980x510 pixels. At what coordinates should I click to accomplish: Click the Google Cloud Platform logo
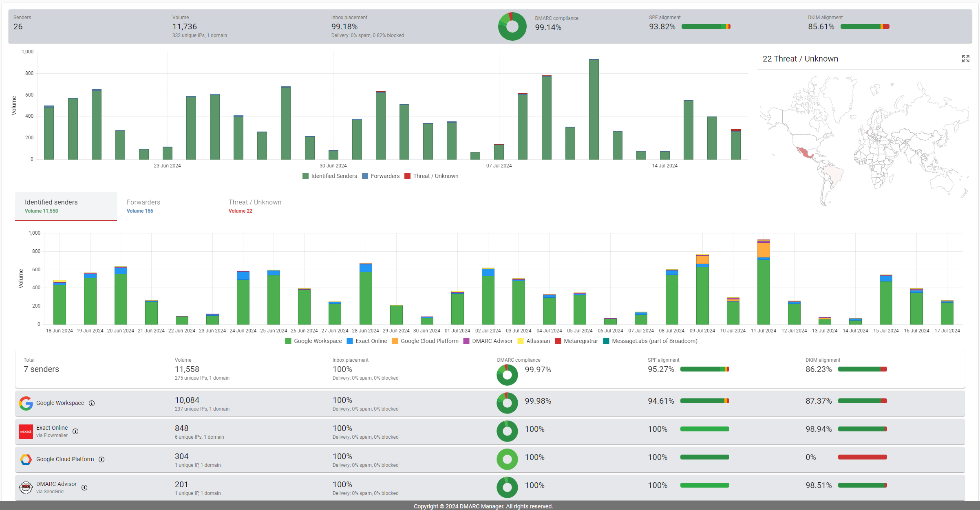point(26,459)
